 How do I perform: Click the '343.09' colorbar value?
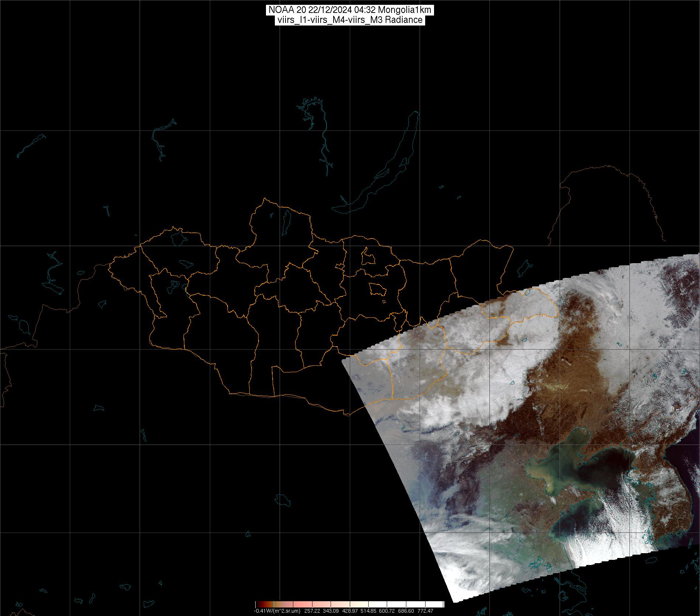331,611
